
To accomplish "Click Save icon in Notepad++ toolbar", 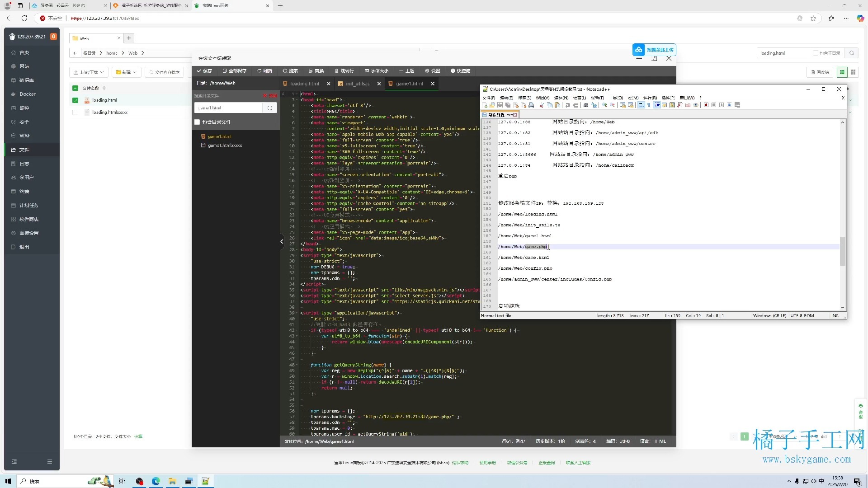I will pyautogui.click(x=500, y=105).
